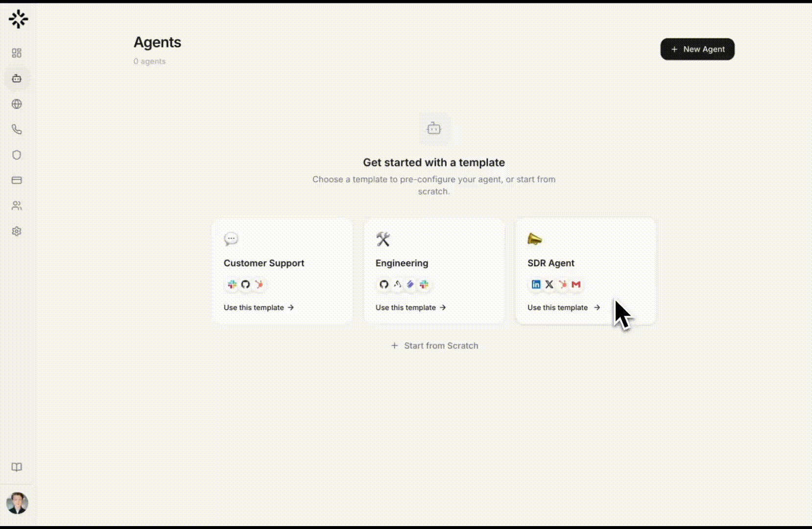Click the hammer and wrench Engineering icon
Viewport: 812px width, 529px height.
(x=383, y=239)
